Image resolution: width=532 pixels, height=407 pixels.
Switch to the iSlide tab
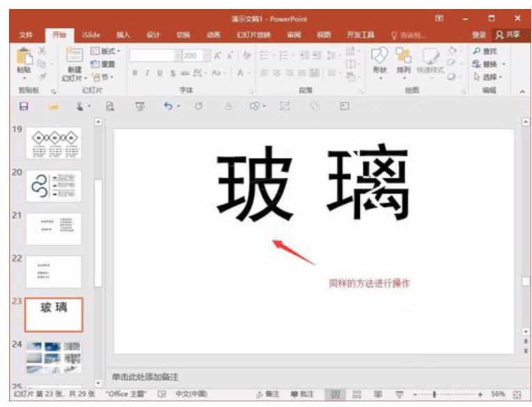tap(92, 34)
